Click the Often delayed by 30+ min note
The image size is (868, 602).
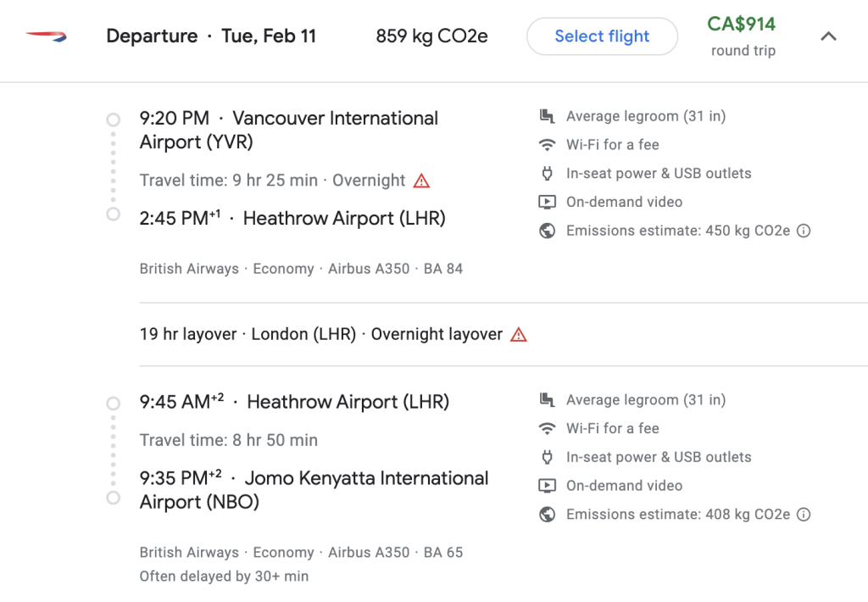click(224, 577)
